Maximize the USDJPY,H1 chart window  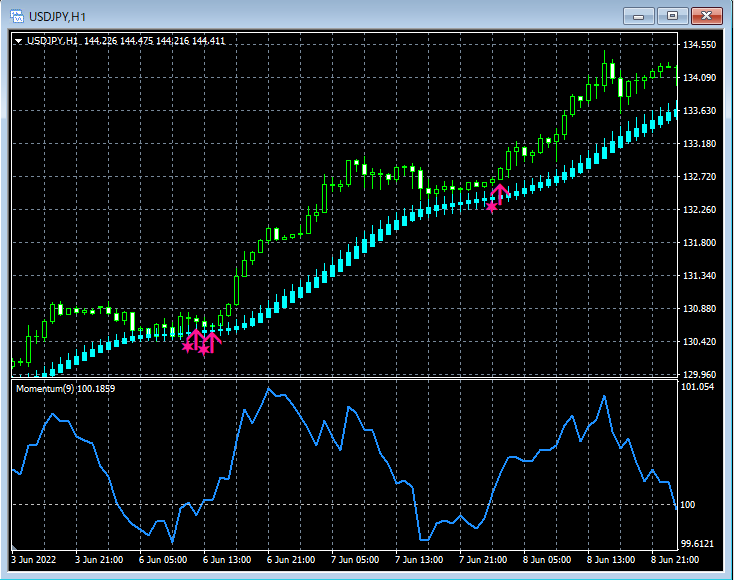(672, 16)
